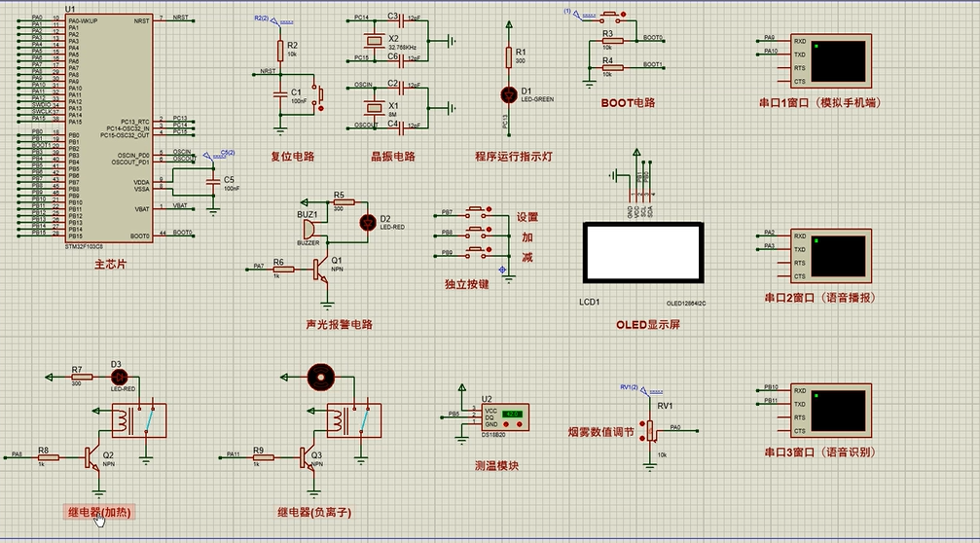Viewport: 980px width, 543px height.
Task: Select the 8M crystal X1
Action: (x=374, y=108)
